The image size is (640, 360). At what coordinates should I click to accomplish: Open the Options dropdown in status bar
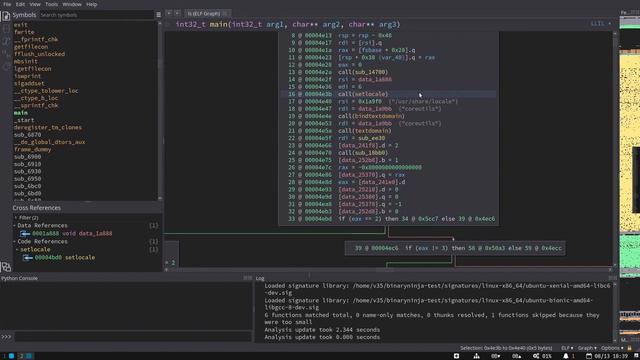(x=612, y=348)
